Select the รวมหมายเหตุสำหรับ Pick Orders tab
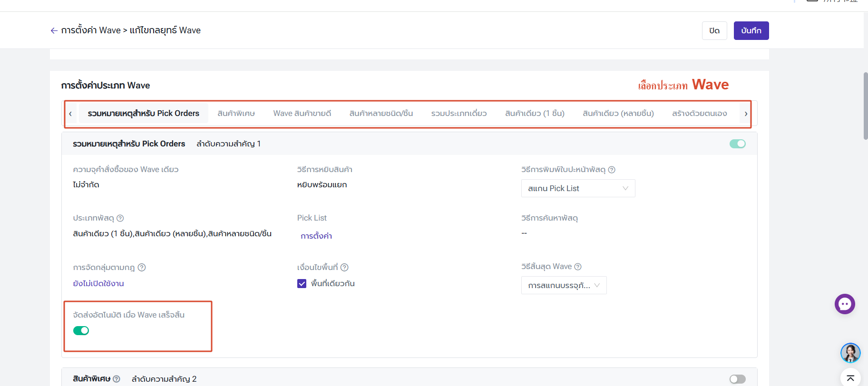This screenshot has width=868, height=386. click(144, 113)
